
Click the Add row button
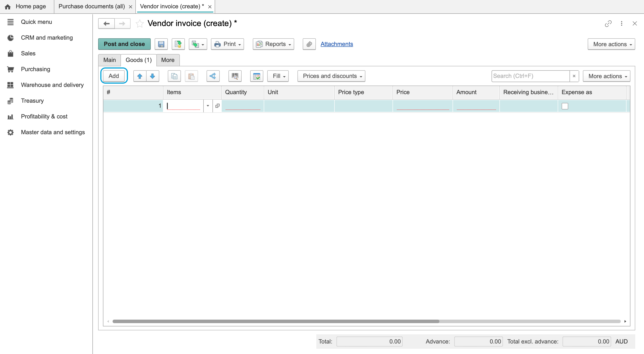click(x=114, y=76)
